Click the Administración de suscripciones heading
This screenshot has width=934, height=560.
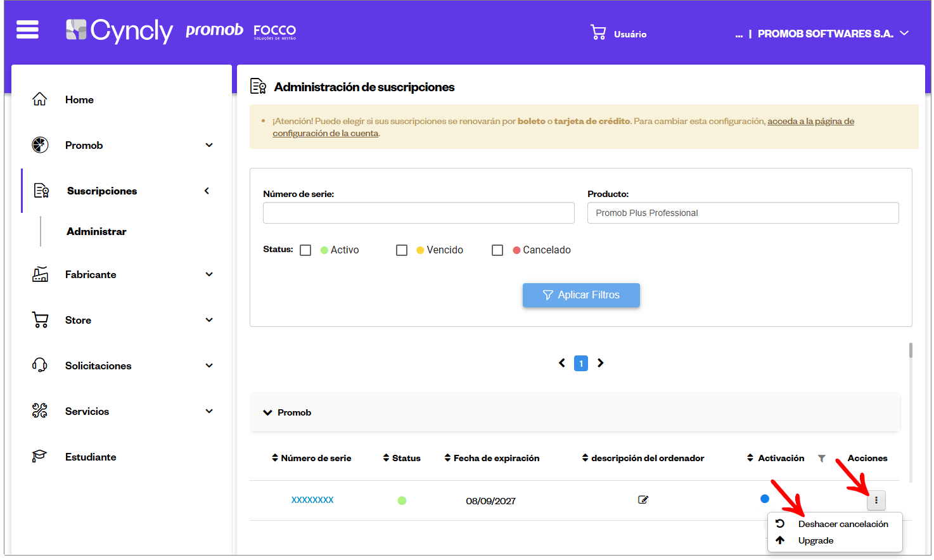364,87
